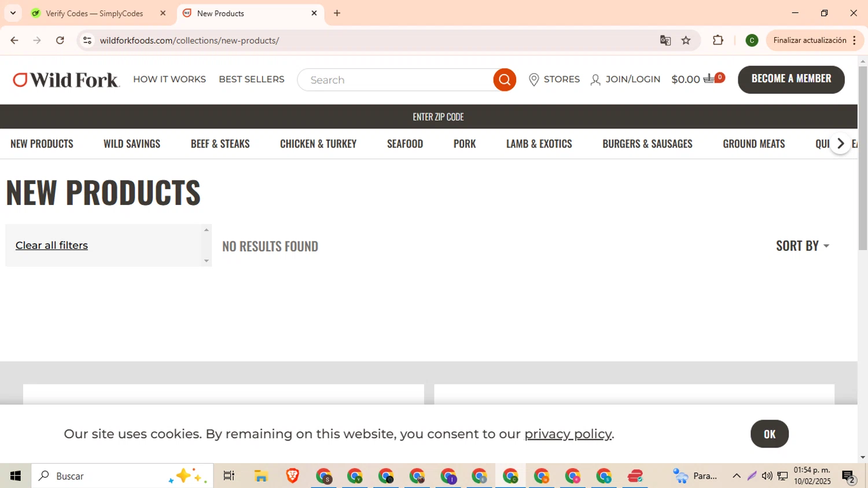Viewport: 868px width, 488px height.
Task: Bookmark page with star icon
Action: click(686, 41)
